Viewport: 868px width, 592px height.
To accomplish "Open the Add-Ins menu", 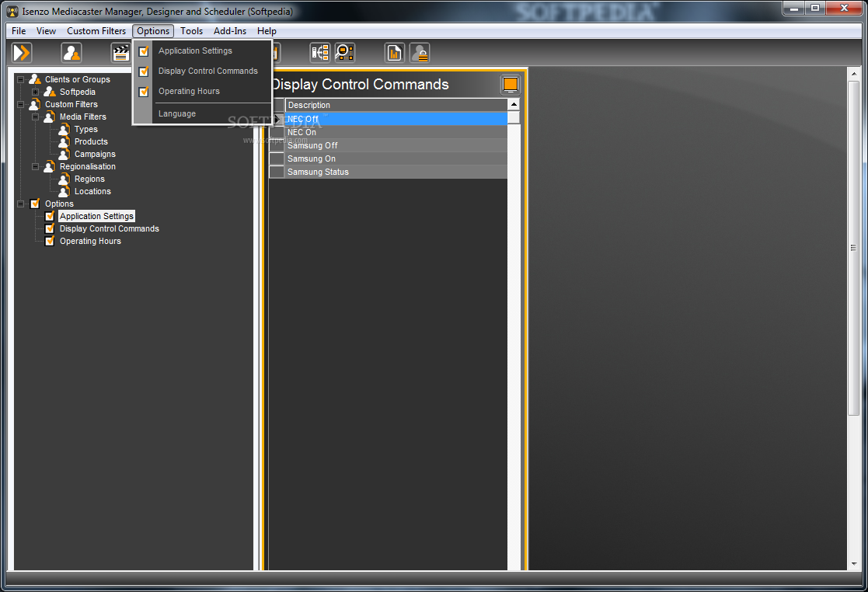I will click(230, 31).
